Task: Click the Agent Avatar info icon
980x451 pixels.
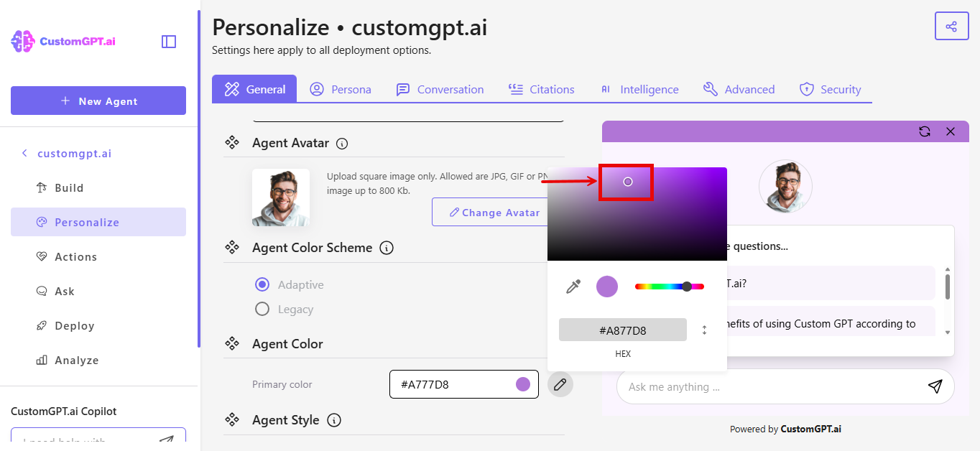Action: coord(342,144)
